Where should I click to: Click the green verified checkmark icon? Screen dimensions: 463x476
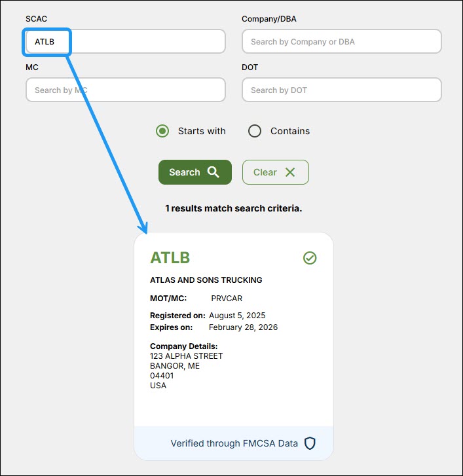click(310, 258)
